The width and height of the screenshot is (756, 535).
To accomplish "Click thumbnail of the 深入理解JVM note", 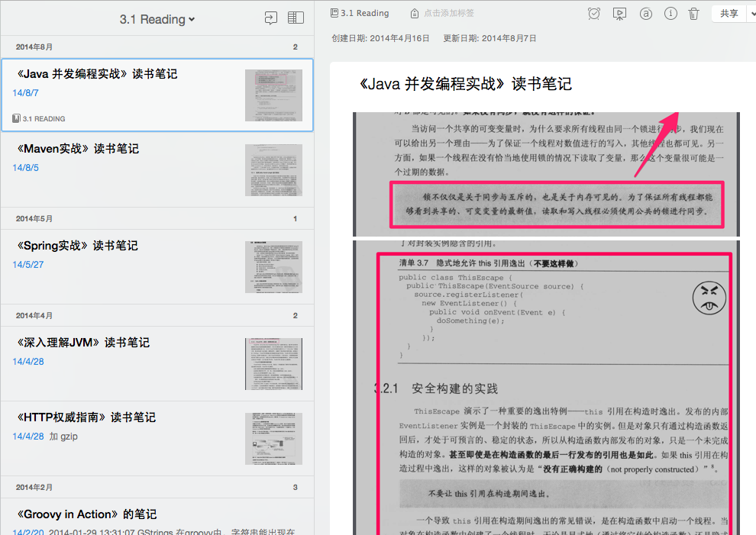I will (x=273, y=363).
